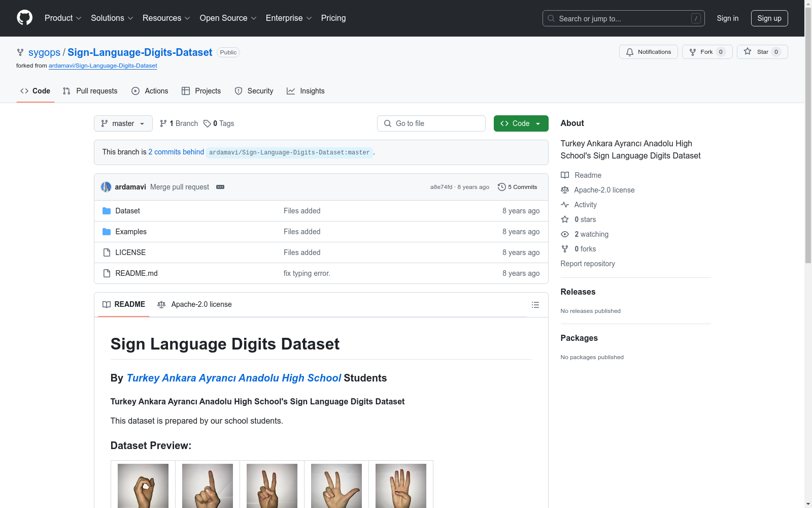Click the GitHub logo icon
The image size is (812, 508).
(x=24, y=18)
